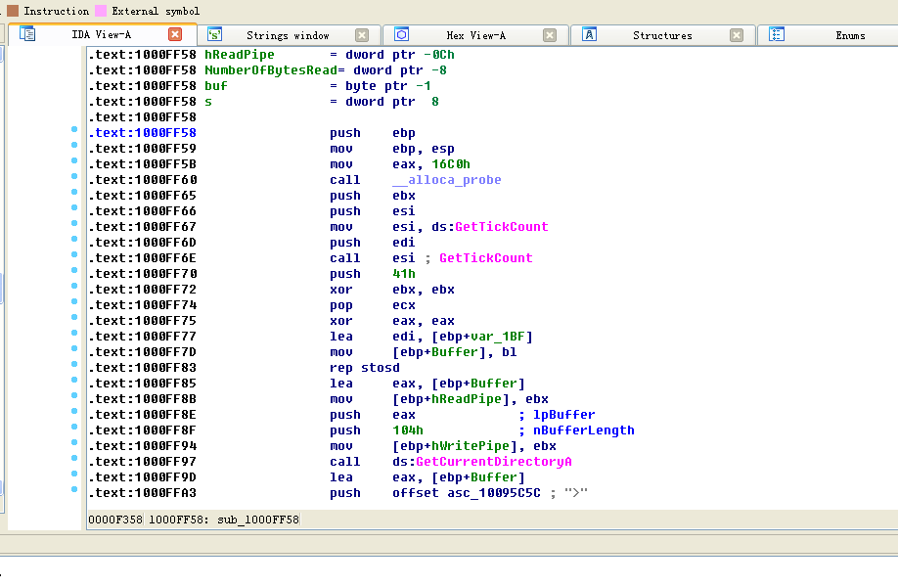Select the NumberOfBytesRead variable definition
Screen dimensions: 898x588
[x=271, y=69]
